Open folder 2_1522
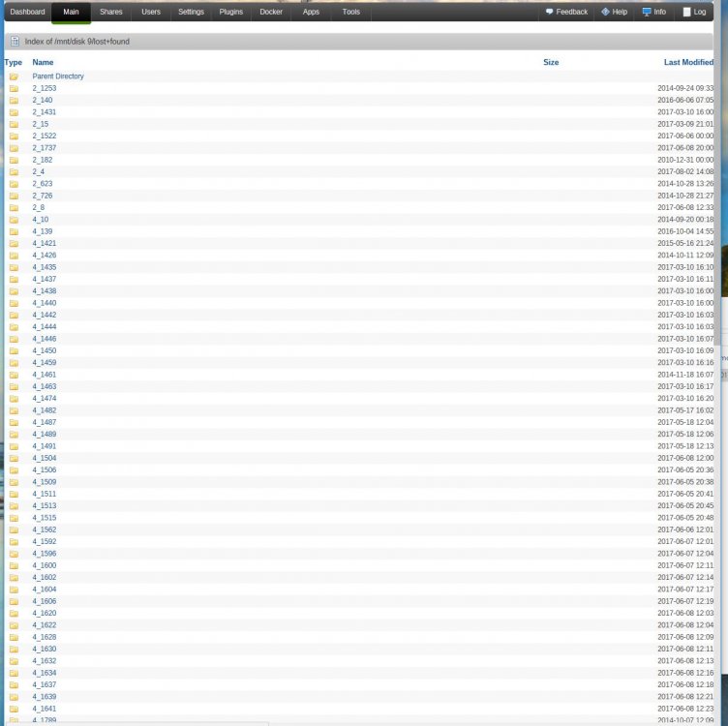Viewport: 728px width, 726px height. [x=45, y=136]
